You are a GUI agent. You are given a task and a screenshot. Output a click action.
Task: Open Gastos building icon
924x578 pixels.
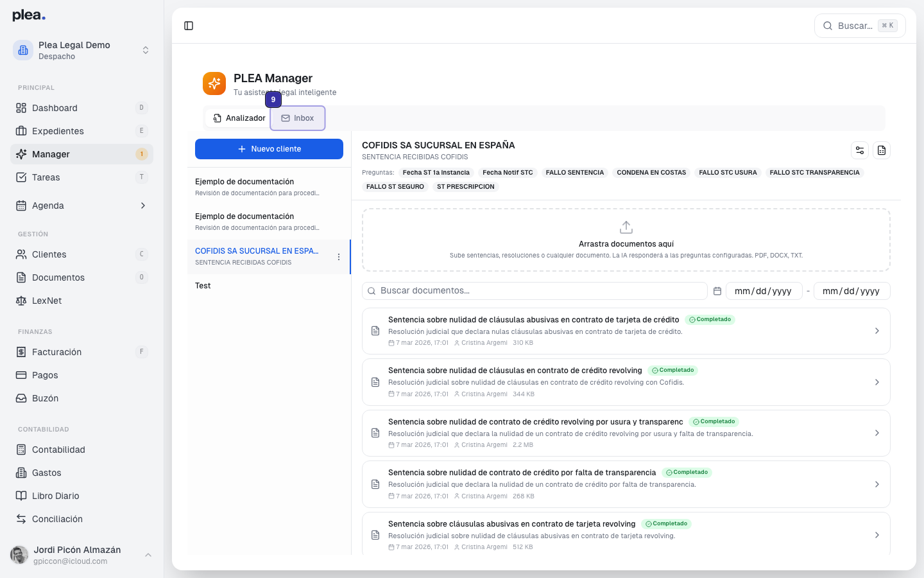point(21,473)
